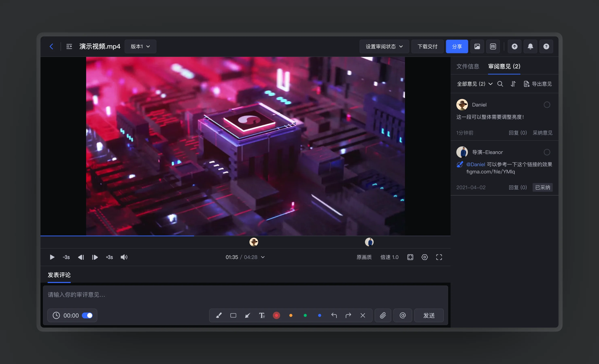Image resolution: width=599 pixels, height=364 pixels.
Task: Check the circle on 导演-Eleanor's comment
Action: (547, 152)
